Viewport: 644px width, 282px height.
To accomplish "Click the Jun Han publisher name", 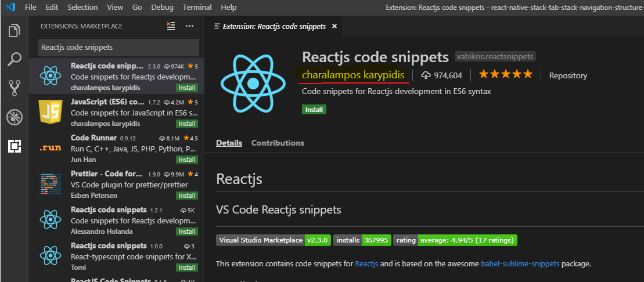I will (x=84, y=159).
